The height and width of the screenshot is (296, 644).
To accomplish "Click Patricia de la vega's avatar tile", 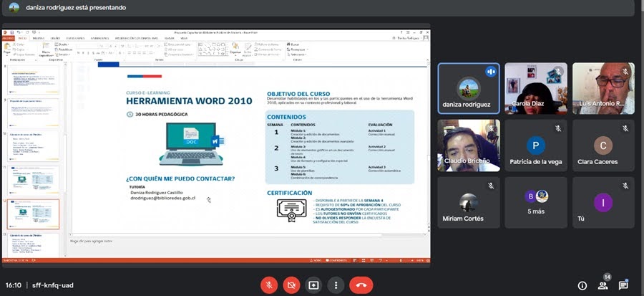I will coord(536,145).
